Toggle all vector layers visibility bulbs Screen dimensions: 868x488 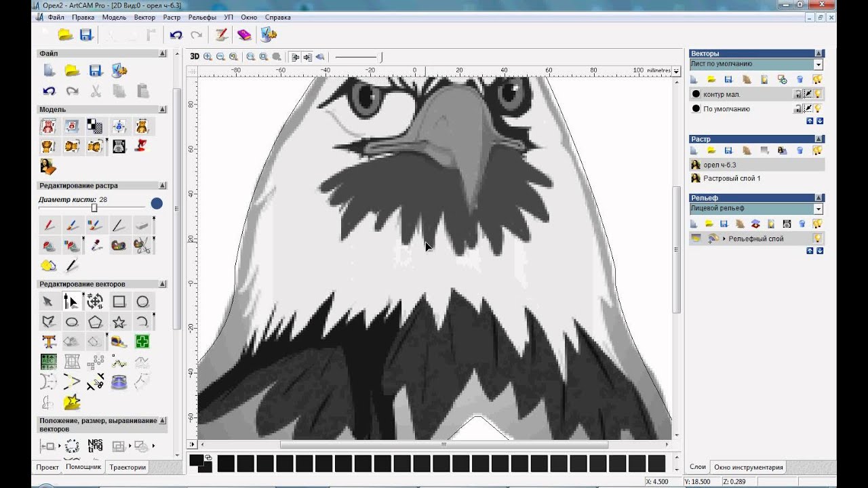[x=818, y=79]
